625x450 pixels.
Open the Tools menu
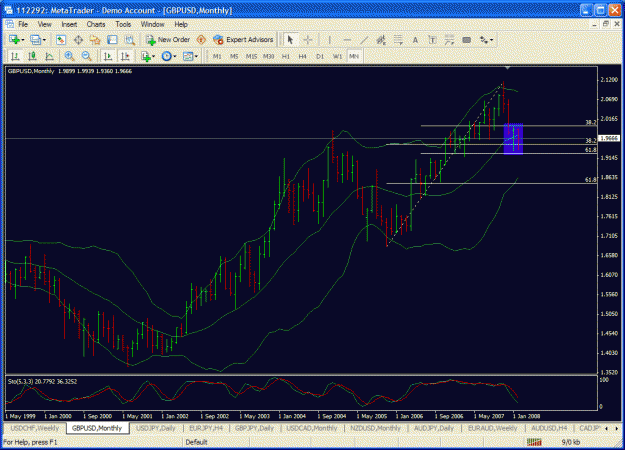pos(123,24)
